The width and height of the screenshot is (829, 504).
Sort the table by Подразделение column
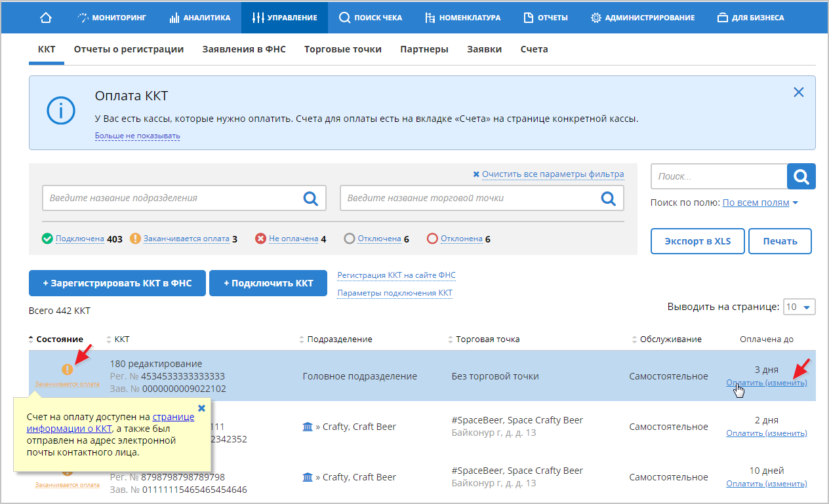click(339, 339)
